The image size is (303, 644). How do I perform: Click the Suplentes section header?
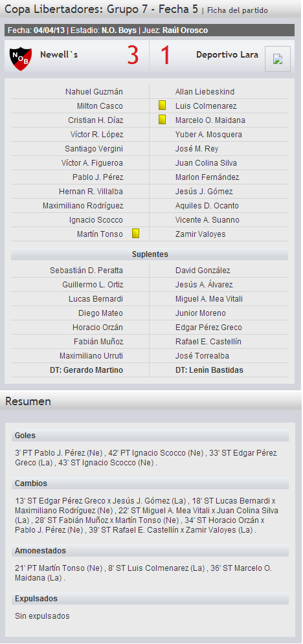[x=150, y=254]
